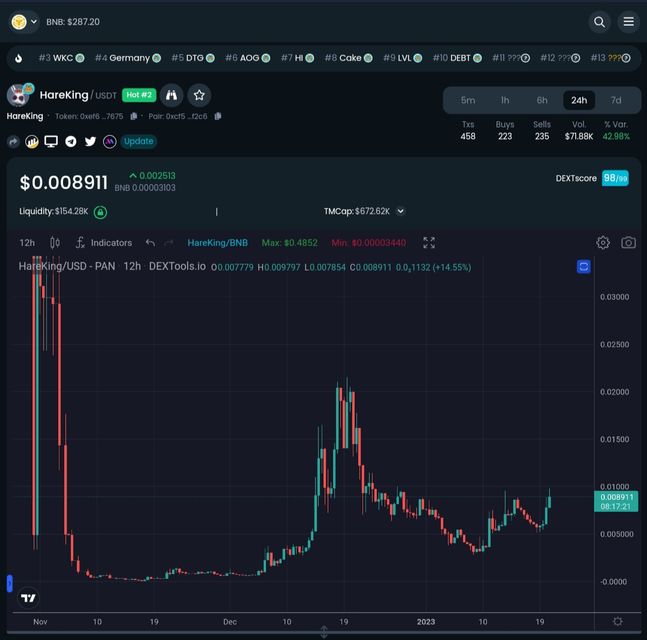
Task: Click the BNB: $287.20 price text
Action: pos(73,22)
